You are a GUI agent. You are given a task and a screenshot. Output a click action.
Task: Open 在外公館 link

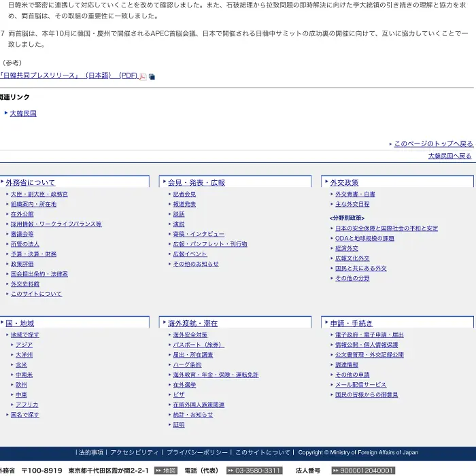(22, 214)
